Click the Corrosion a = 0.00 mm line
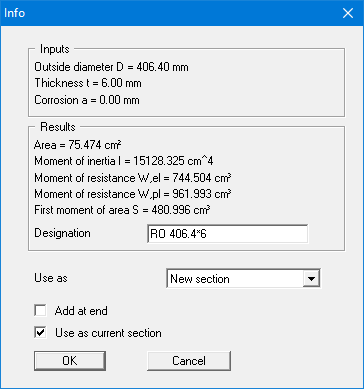 click(87, 100)
